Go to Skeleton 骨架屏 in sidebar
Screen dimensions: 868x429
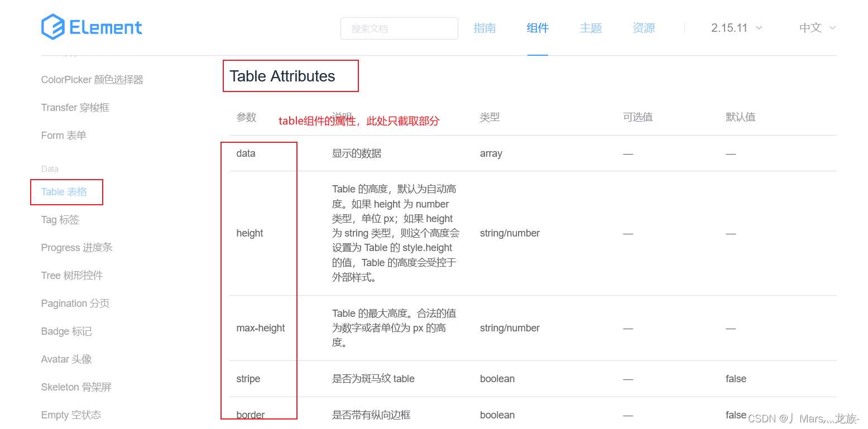76,387
